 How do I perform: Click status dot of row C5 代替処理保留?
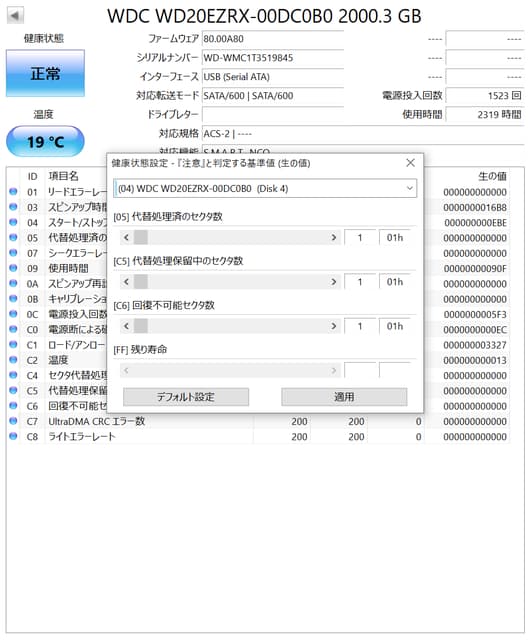pos(13,390)
